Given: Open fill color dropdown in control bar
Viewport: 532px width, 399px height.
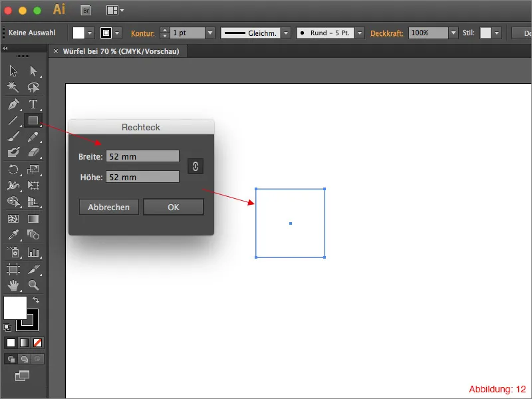Looking at the screenshot, I should 90,33.
